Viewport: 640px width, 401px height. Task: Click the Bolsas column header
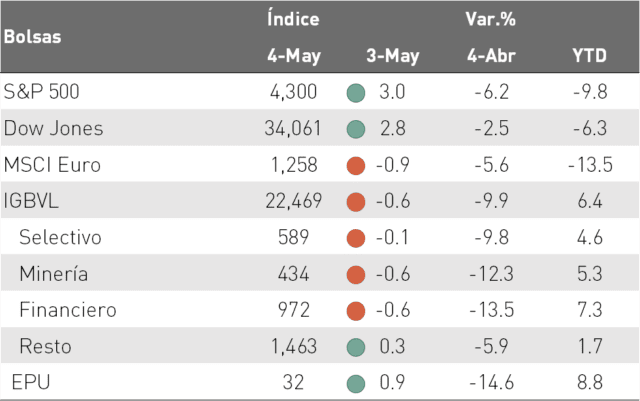coord(33,37)
